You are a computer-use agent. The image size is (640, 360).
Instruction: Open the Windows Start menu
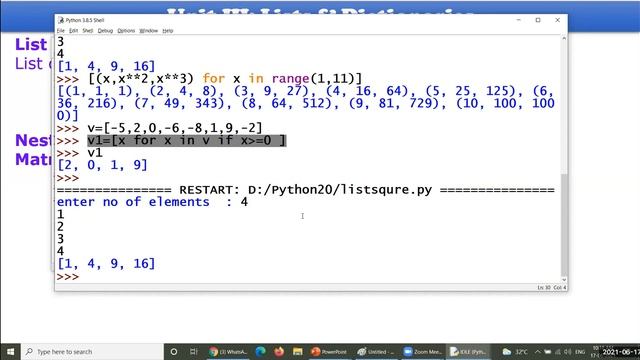pyautogui.click(x=10, y=351)
